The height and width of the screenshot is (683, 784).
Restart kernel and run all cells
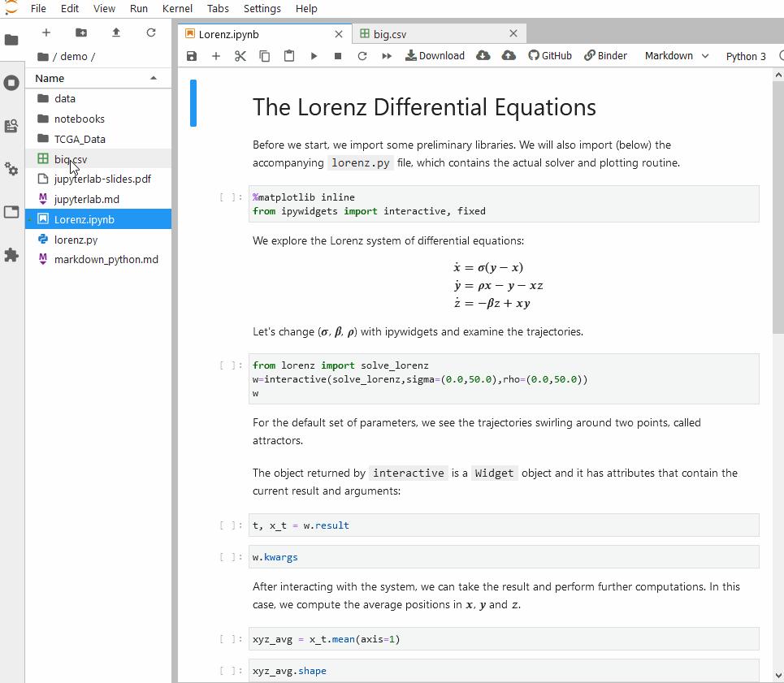(x=387, y=56)
